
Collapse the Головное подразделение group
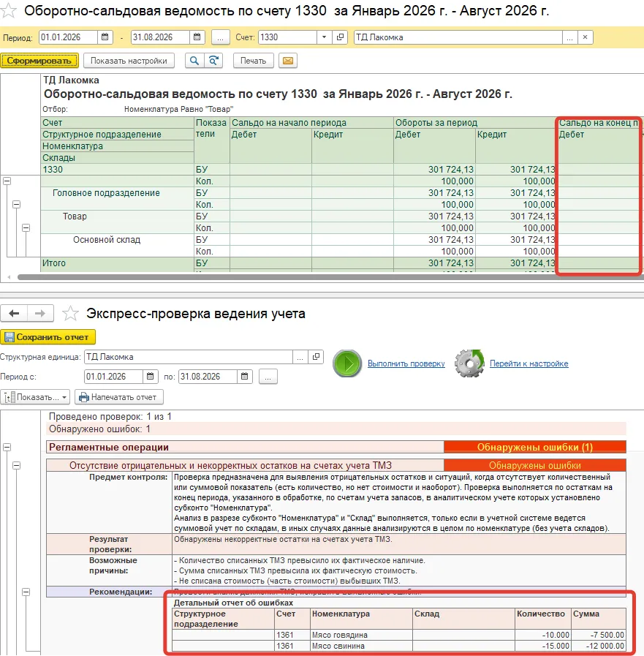16,205
